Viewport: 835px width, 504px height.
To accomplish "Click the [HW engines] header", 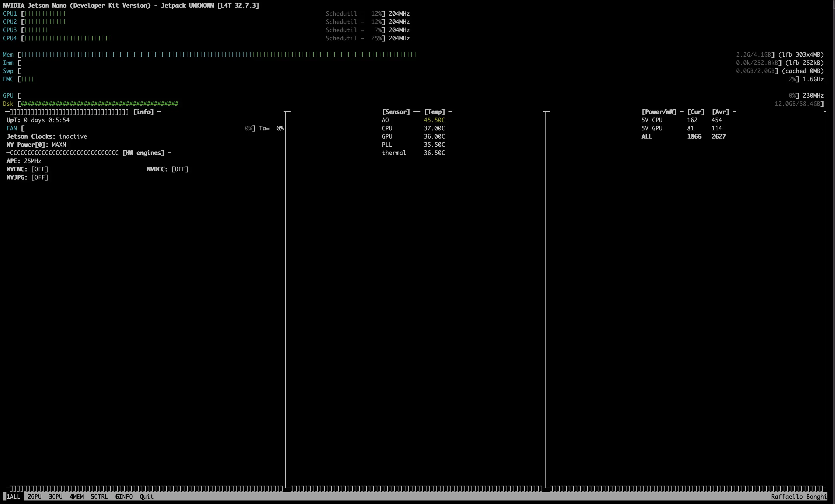I will click(x=143, y=153).
